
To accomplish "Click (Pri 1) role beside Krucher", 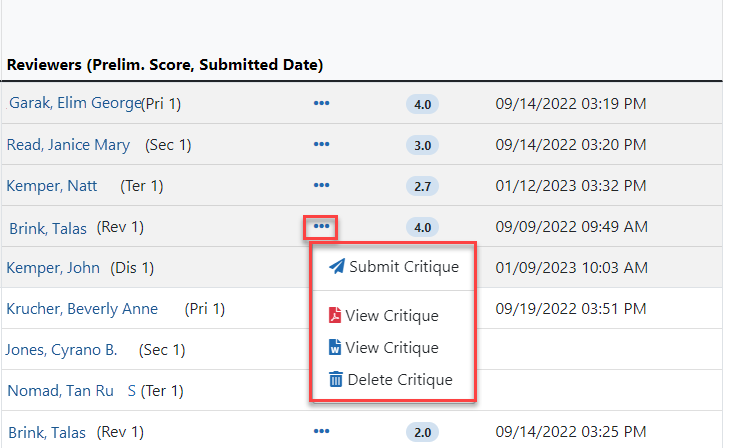I will [x=205, y=309].
